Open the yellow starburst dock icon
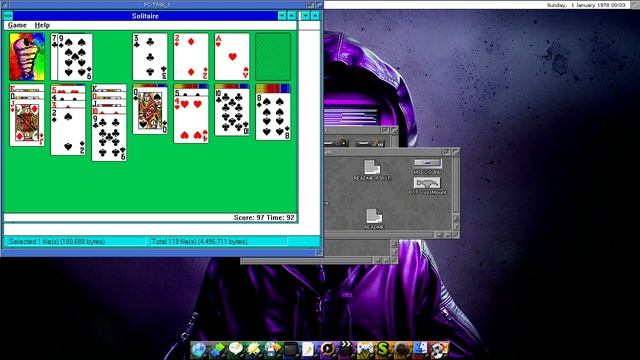Viewport: 640px width, 360px height. pos(254,350)
